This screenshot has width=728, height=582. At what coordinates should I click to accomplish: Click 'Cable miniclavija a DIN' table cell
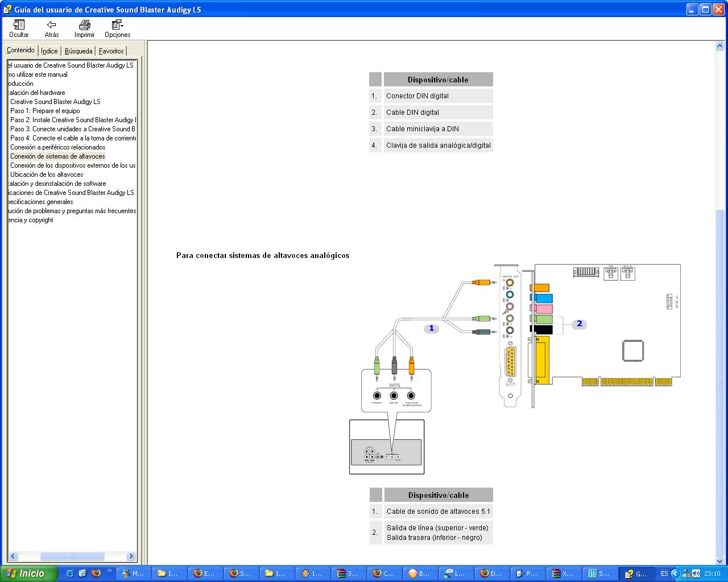[438, 128]
